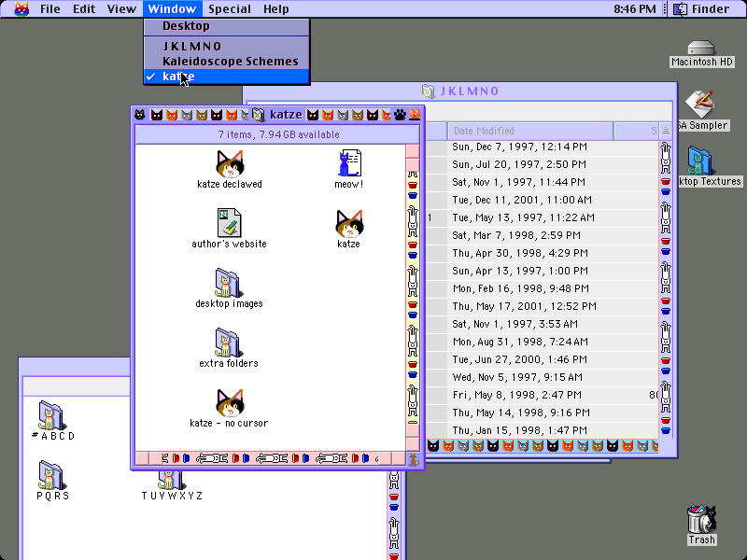Click the menu bar clock showing 8:46 PM

click(635, 8)
